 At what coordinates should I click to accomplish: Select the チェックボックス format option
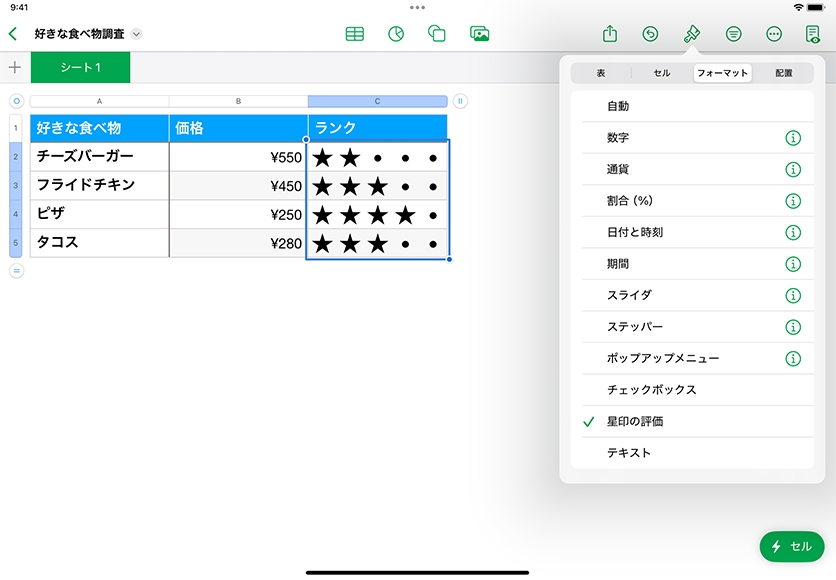point(651,390)
